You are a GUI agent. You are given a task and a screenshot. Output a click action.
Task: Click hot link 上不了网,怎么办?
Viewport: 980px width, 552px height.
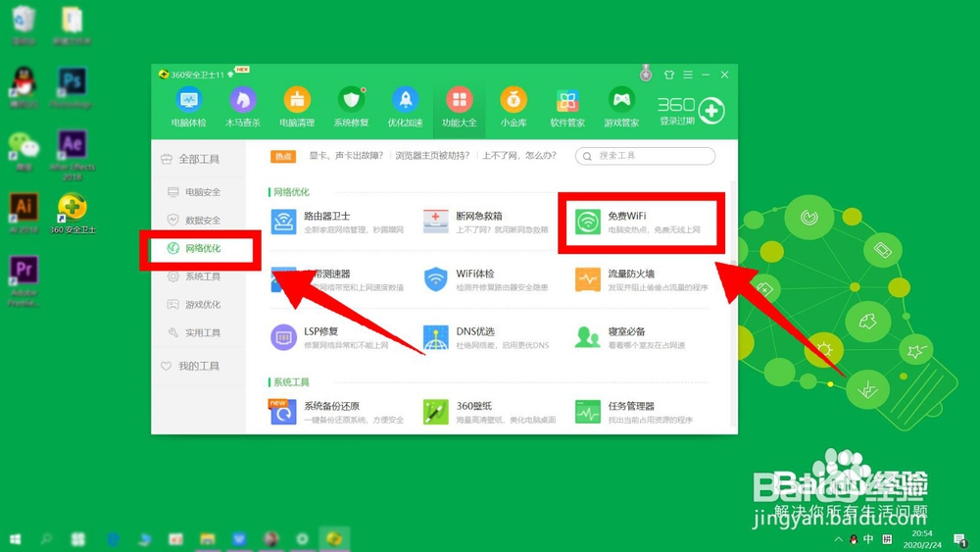coord(518,156)
